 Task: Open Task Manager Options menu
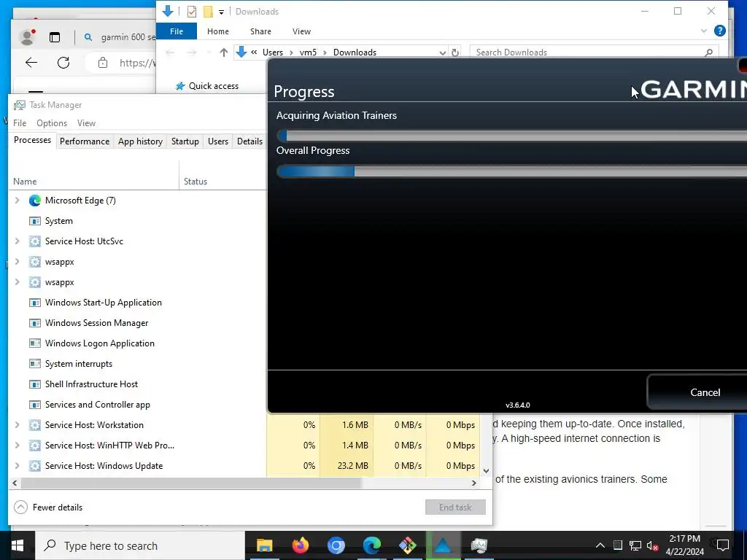[52, 122]
